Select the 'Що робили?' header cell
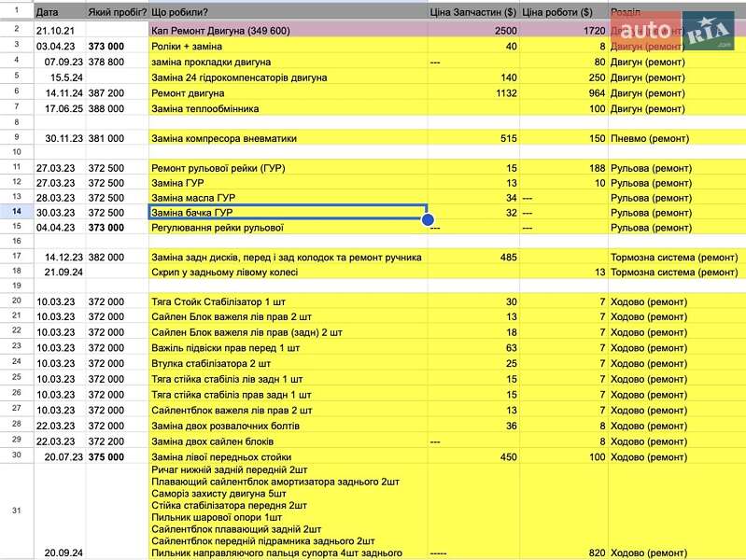Viewport: 746px width, 560px height. coord(288,13)
